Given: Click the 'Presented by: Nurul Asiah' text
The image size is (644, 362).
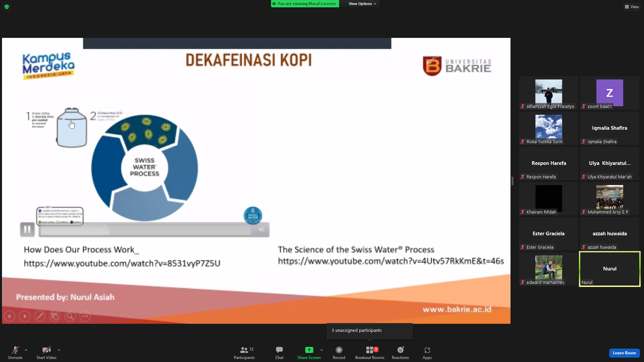Looking at the screenshot, I should point(65,297).
